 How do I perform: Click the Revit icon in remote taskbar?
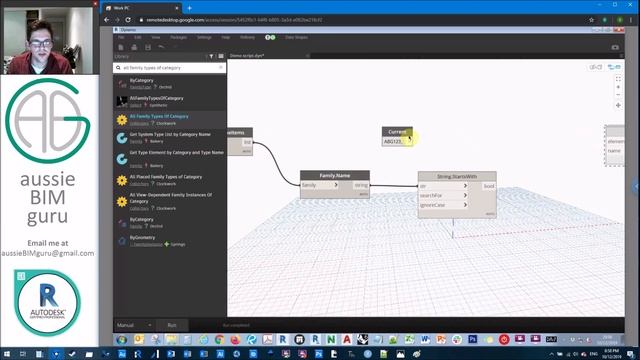(282, 339)
